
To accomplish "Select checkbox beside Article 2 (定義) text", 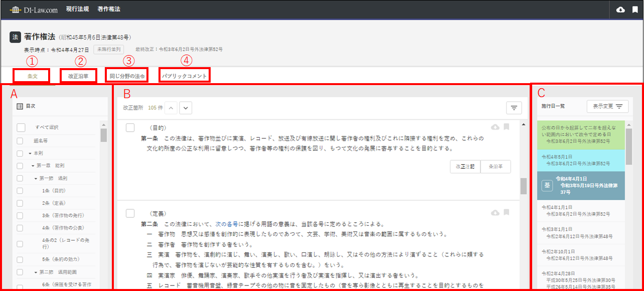I will (x=130, y=213).
